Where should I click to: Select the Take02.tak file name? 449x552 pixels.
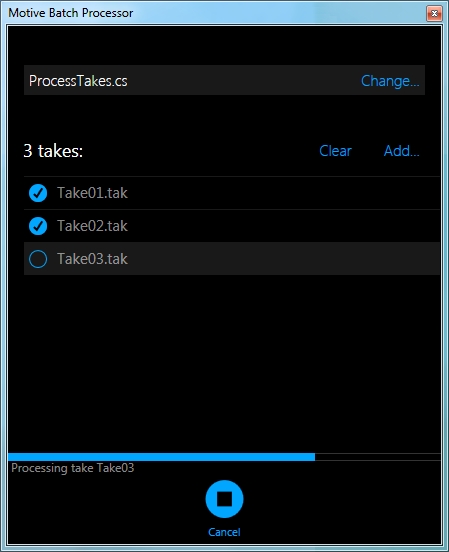[92, 226]
